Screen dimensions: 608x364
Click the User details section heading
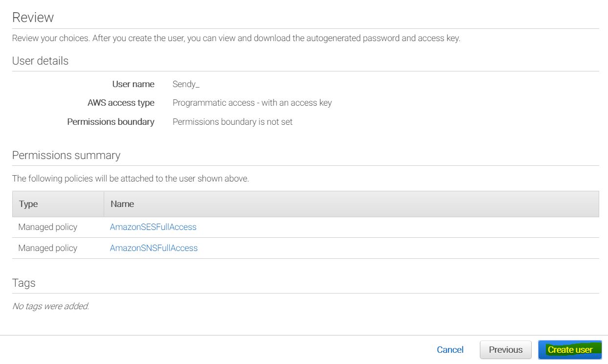tap(40, 61)
